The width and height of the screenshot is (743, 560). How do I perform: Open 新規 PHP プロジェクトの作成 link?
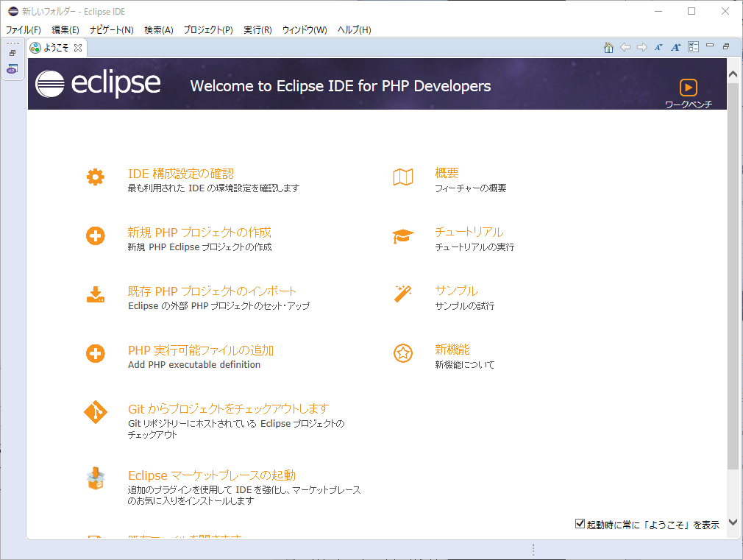[199, 233]
